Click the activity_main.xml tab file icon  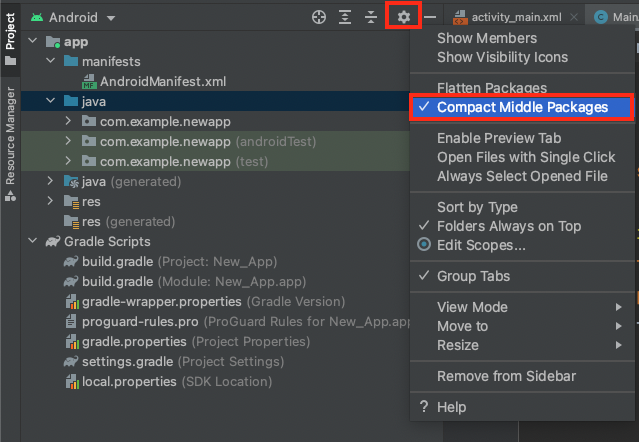pos(460,18)
